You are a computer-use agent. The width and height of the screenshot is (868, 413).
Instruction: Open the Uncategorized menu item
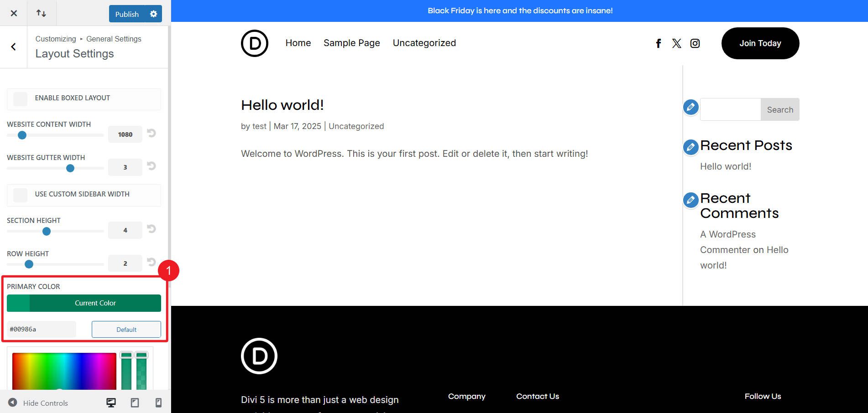pos(424,43)
